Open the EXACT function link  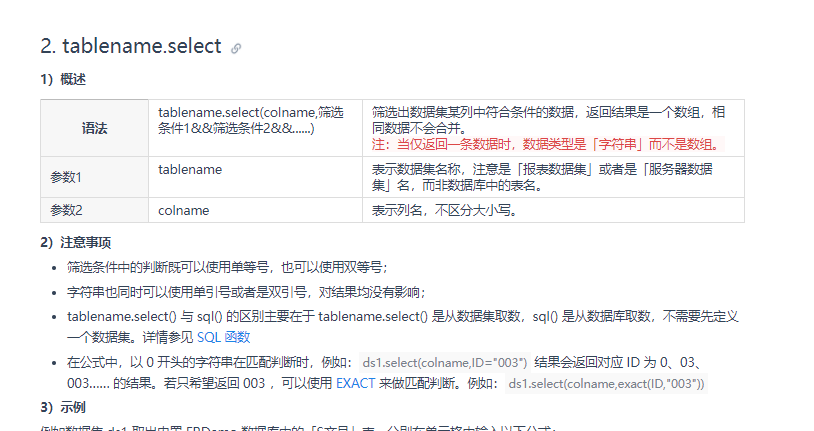pos(356,383)
